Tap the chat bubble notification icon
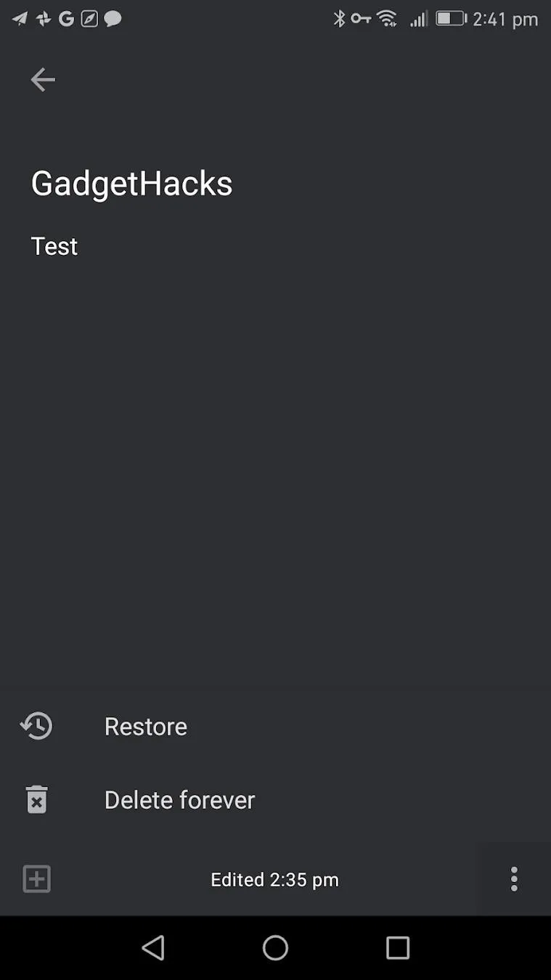 tap(113, 19)
